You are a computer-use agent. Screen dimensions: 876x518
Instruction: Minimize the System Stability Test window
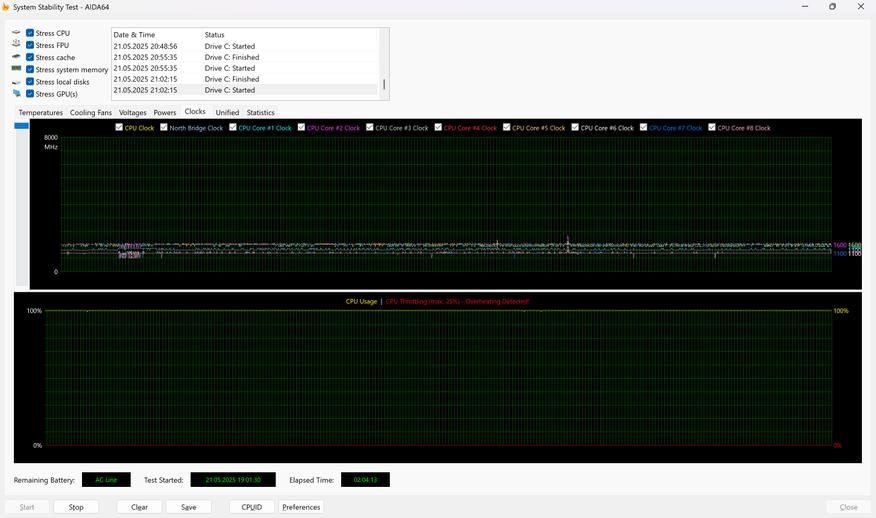(805, 7)
